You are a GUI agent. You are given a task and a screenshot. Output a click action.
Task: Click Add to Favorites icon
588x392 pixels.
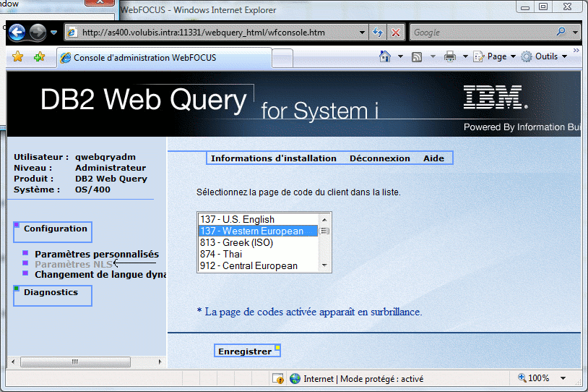(39, 56)
